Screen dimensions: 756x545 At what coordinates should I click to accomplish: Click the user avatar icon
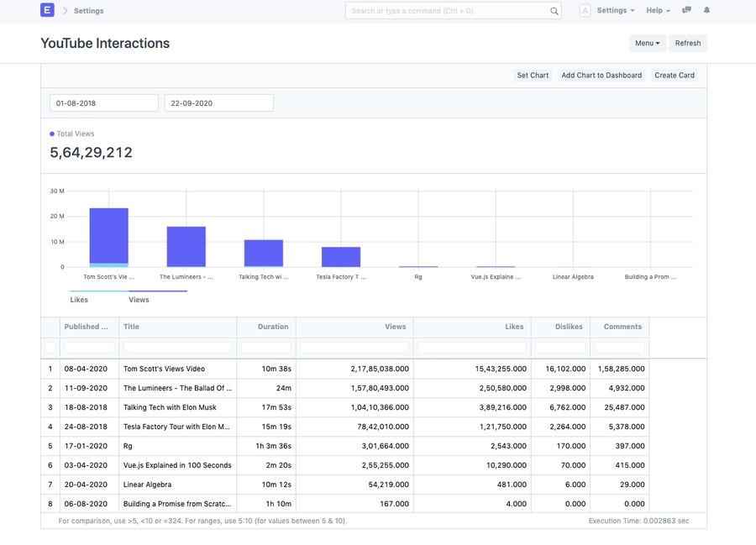click(x=585, y=11)
